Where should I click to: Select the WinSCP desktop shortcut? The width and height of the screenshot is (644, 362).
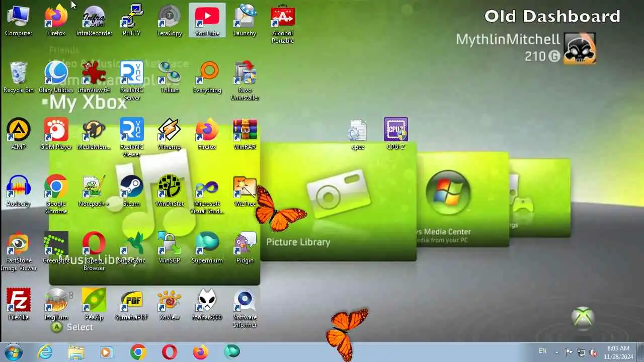click(170, 248)
